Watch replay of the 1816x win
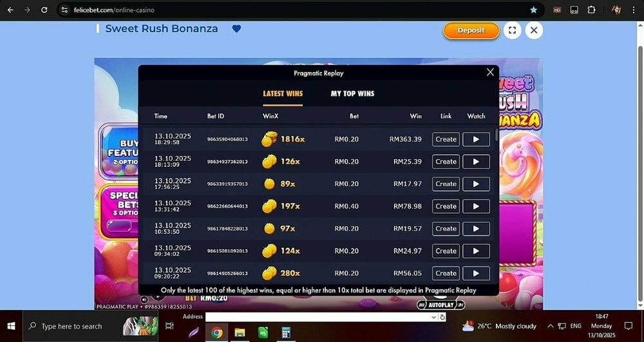This screenshot has width=644, height=342. pos(476,139)
